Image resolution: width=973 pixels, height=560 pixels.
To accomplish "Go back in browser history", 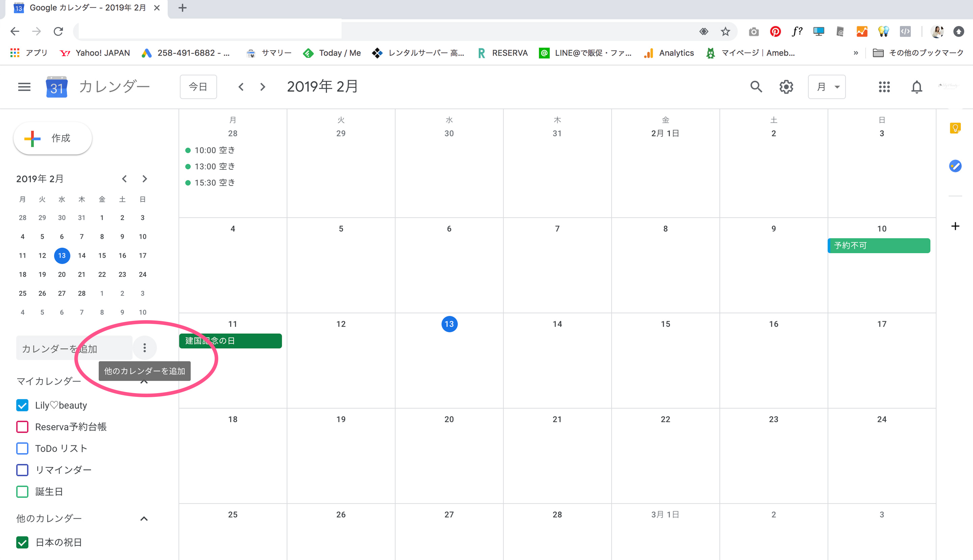I will [x=15, y=31].
